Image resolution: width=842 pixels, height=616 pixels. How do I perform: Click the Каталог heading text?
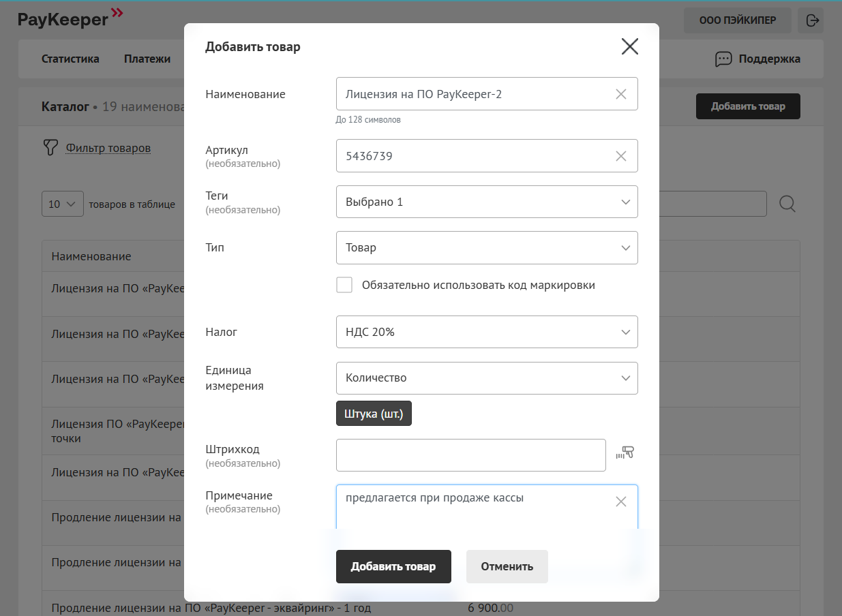65,106
